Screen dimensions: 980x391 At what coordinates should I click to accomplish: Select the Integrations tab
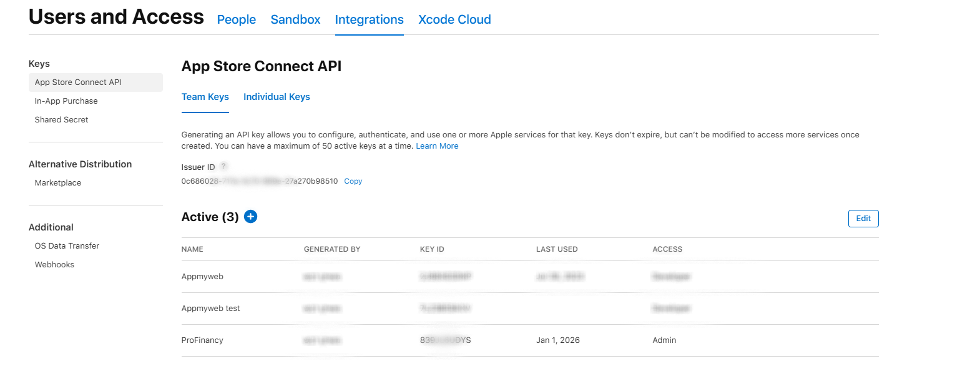coord(370,19)
